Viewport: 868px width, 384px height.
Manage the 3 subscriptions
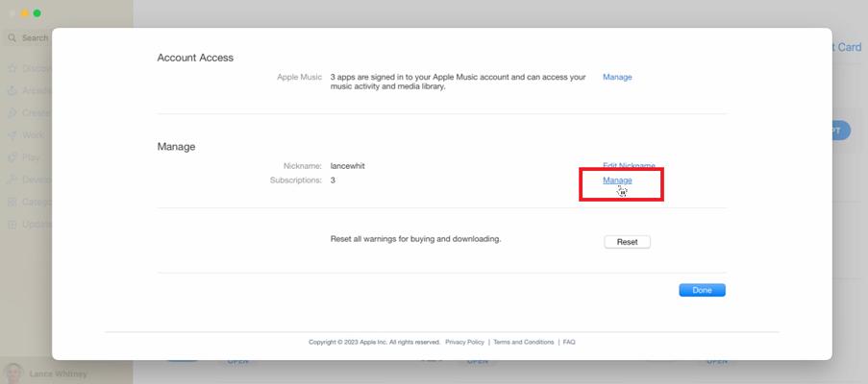(617, 180)
